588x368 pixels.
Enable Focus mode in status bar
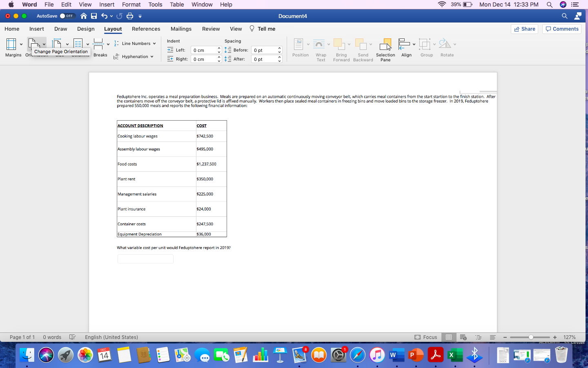click(x=426, y=337)
